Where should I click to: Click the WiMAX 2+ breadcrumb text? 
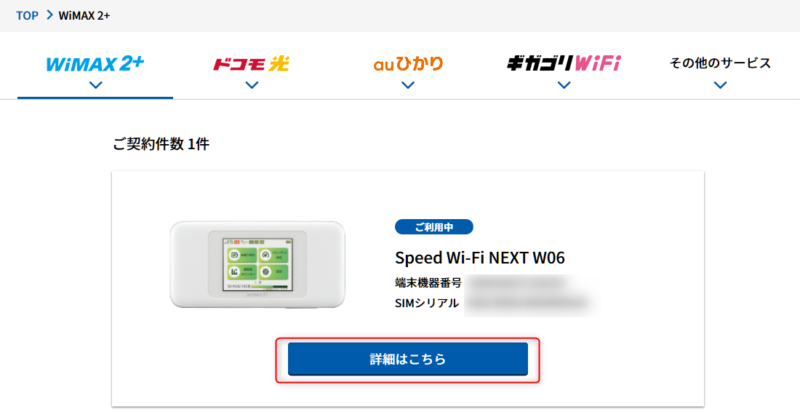(x=84, y=15)
